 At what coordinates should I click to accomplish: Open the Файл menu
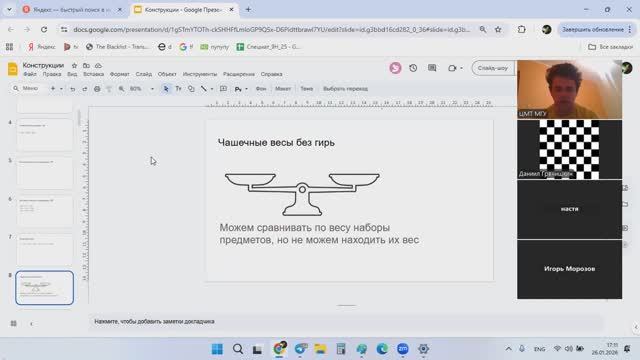(30, 74)
